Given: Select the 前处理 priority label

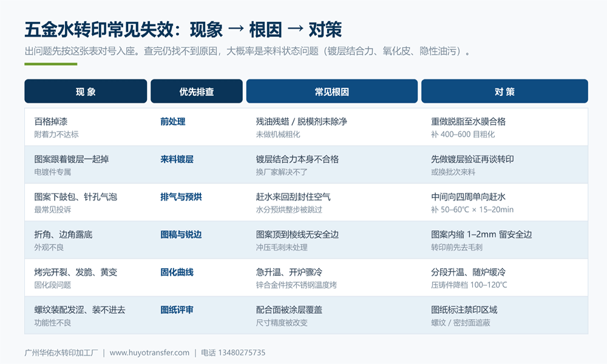Looking at the screenshot, I should [x=172, y=121].
